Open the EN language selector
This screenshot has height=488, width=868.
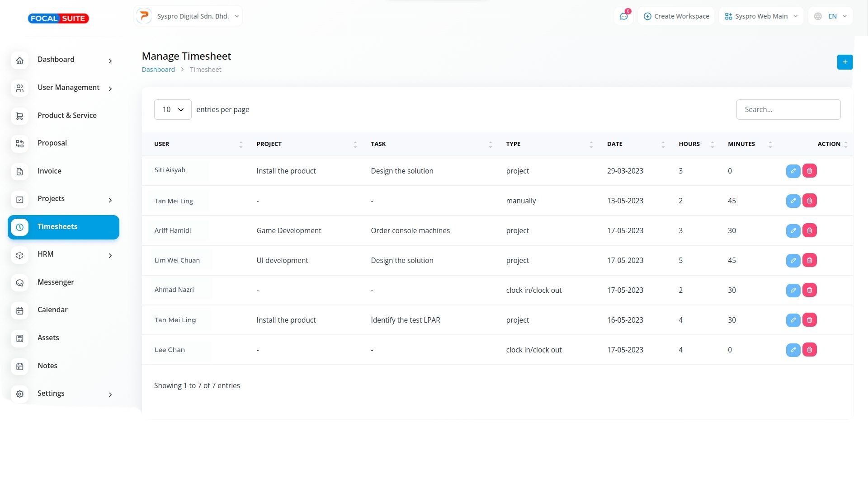831,16
